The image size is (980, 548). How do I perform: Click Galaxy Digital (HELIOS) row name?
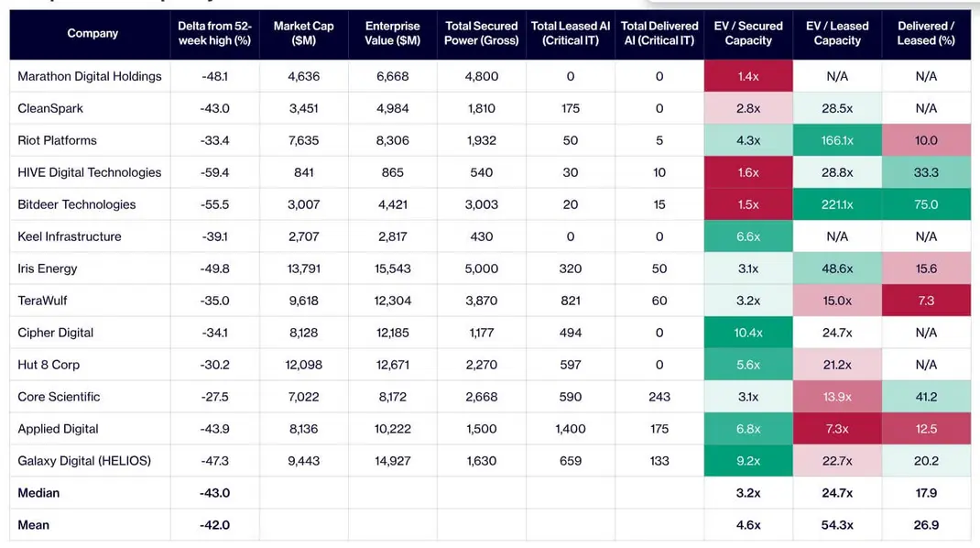(x=84, y=461)
